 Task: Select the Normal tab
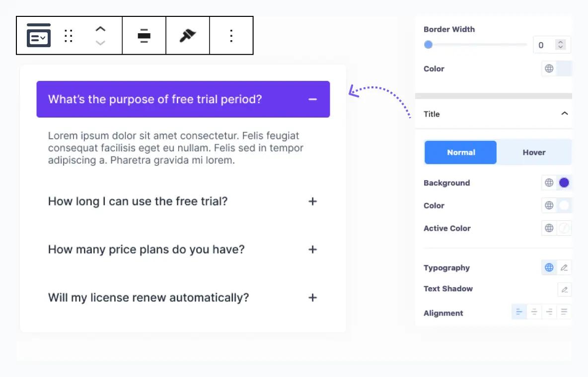(x=461, y=152)
